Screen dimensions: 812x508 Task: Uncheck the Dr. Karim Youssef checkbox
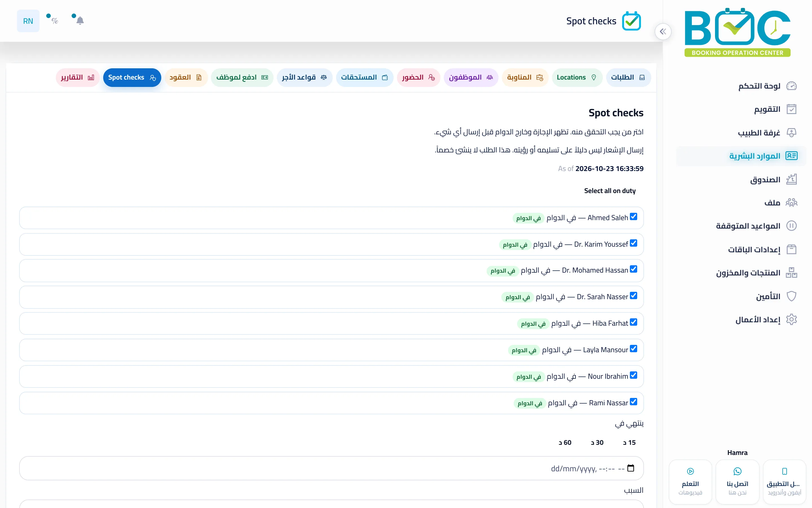click(633, 243)
